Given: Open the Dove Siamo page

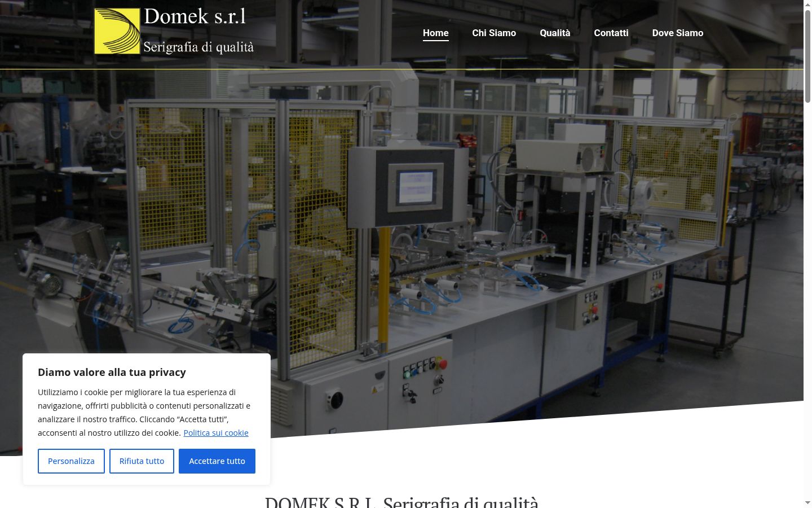Looking at the screenshot, I should (678, 33).
